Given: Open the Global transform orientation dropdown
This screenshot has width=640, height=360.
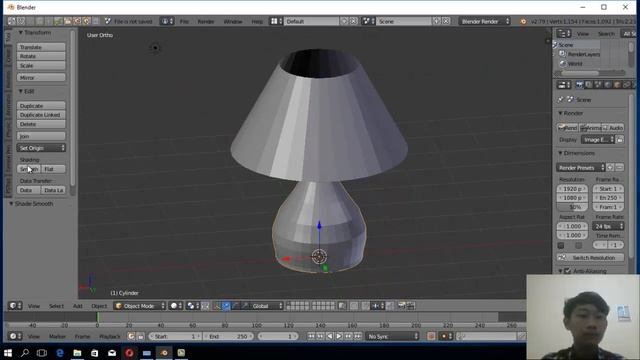Looking at the screenshot, I should coord(267,306).
